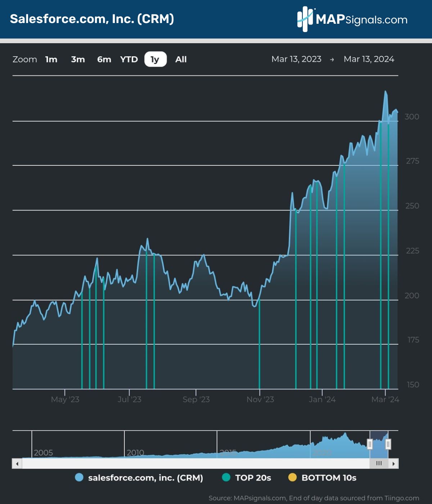Image resolution: width=432 pixels, height=504 pixels.
Task: Click the navigator scrollbar left arrow
Action: (17, 464)
